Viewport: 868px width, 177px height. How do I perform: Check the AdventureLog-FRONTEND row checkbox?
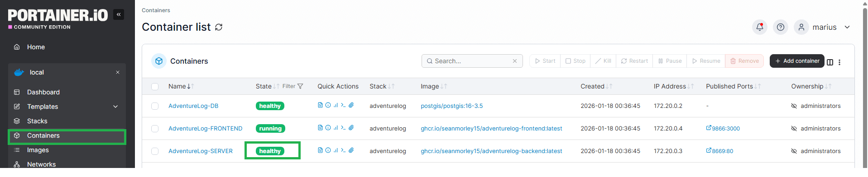pyautogui.click(x=155, y=128)
